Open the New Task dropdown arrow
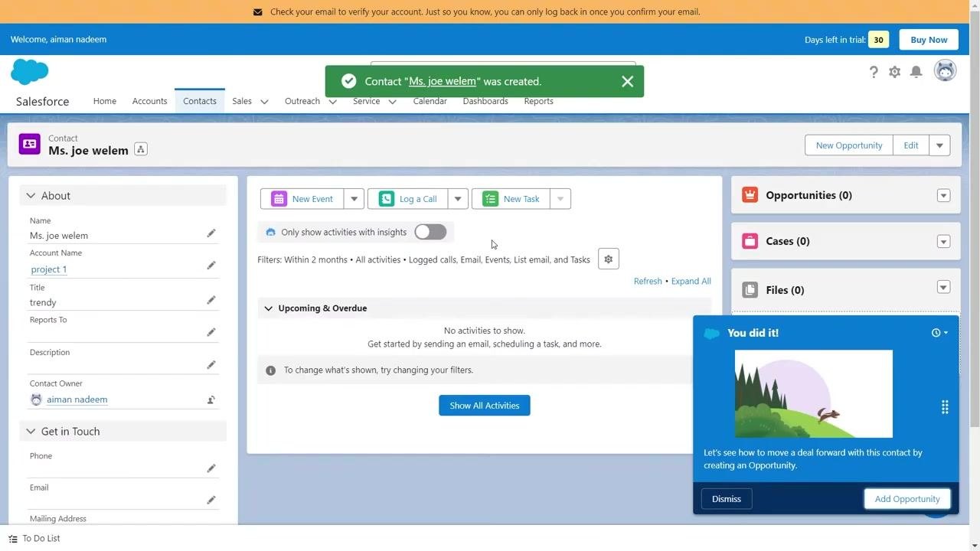The width and height of the screenshot is (980, 551). click(x=560, y=199)
